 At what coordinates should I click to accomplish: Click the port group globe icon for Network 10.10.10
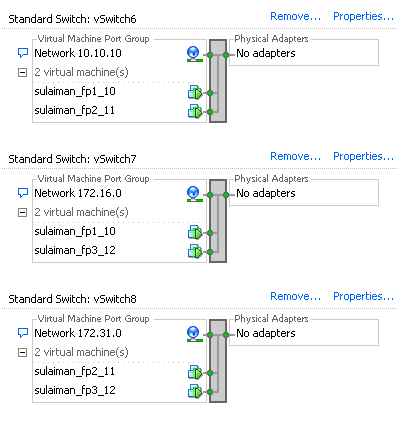[x=194, y=54]
